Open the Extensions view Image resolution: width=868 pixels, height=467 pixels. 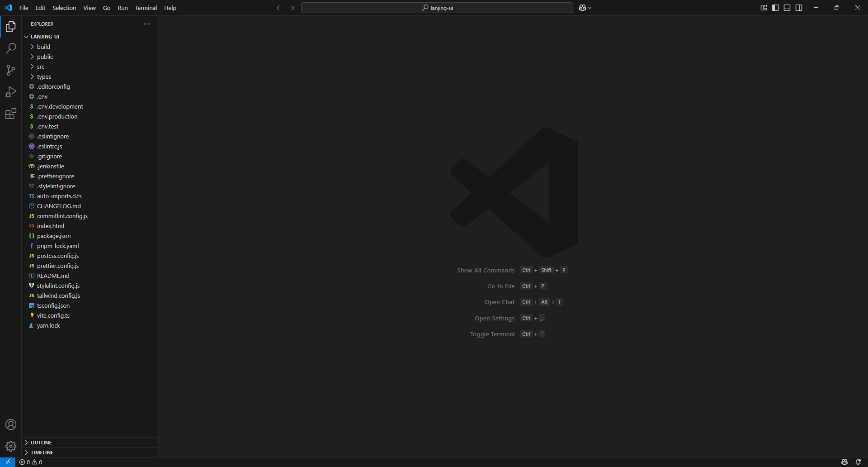[11, 114]
